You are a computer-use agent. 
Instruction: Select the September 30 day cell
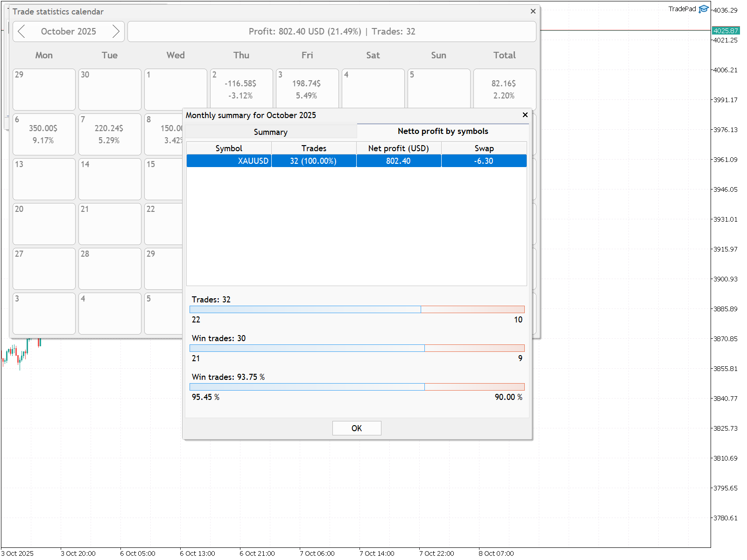point(110,90)
